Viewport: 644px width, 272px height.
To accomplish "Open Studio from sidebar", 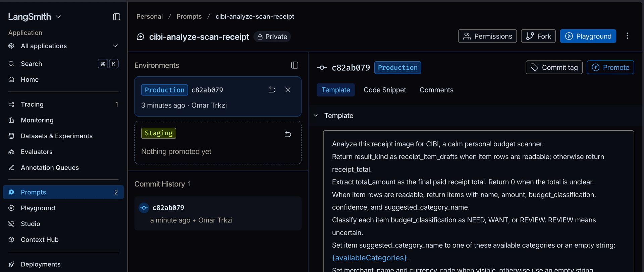I will pos(63,224).
